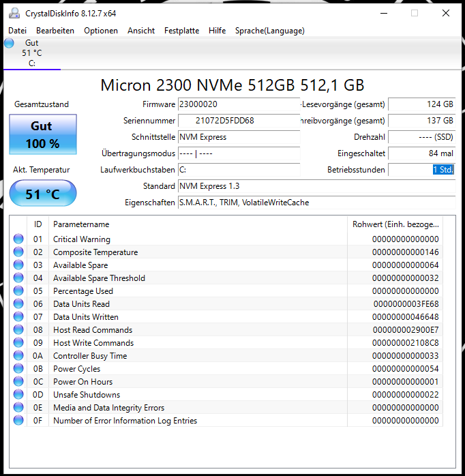Open the Datei menu
Image resolution: width=465 pixels, height=476 pixels.
tap(17, 31)
